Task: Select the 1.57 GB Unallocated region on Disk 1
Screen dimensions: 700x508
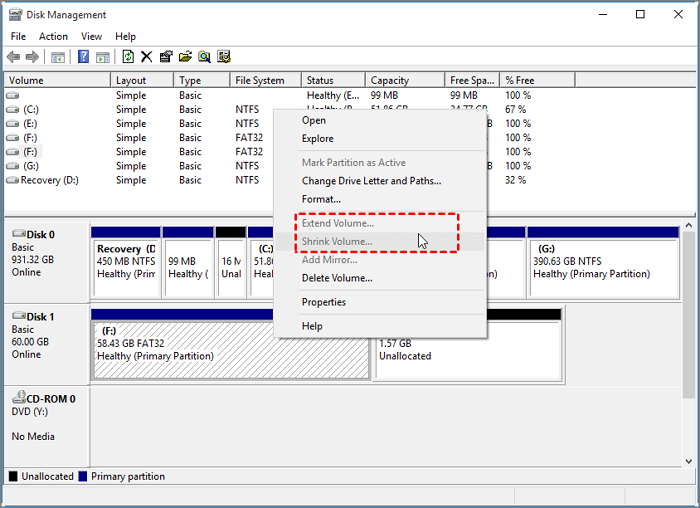Action: (x=467, y=350)
